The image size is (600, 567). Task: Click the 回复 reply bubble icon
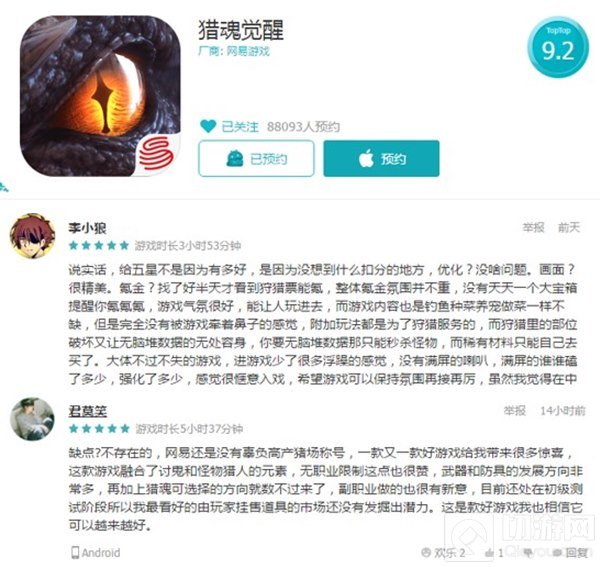tap(558, 553)
